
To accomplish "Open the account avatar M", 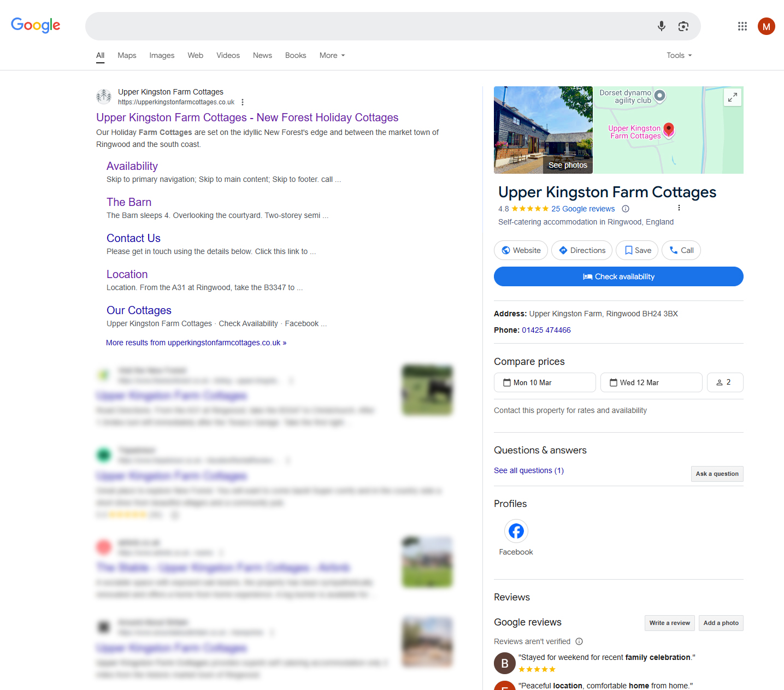I will pos(767,26).
